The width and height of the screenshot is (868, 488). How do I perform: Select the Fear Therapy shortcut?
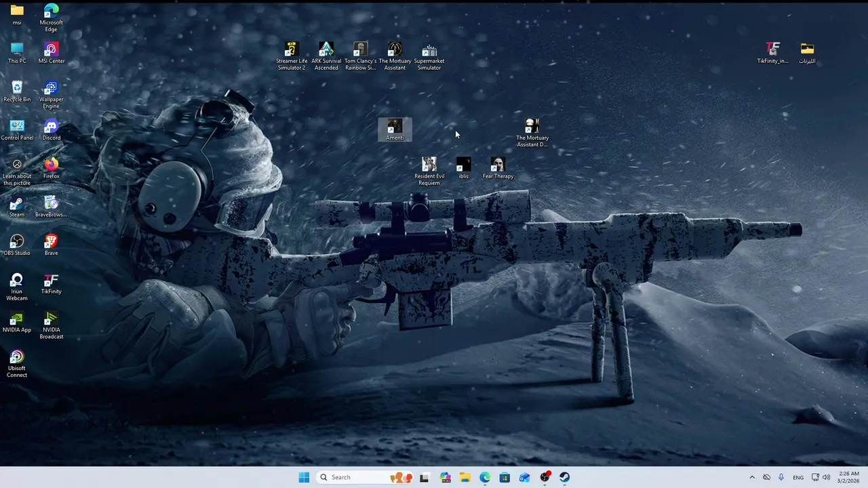click(498, 168)
